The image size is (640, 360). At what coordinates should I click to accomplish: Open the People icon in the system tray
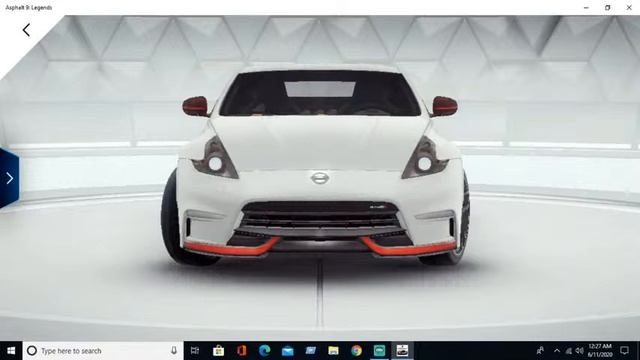(x=540, y=351)
